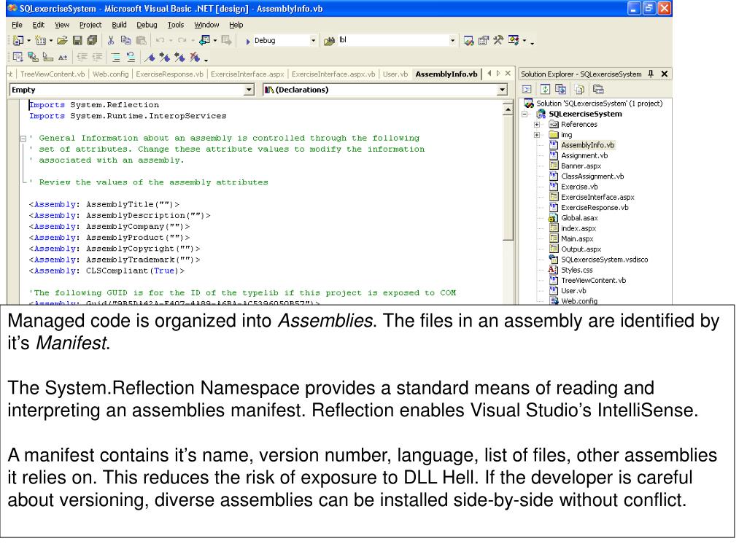Click the Display Word Completion icon
The height and width of the screenshot is (560, 747).
pos(63,58)
